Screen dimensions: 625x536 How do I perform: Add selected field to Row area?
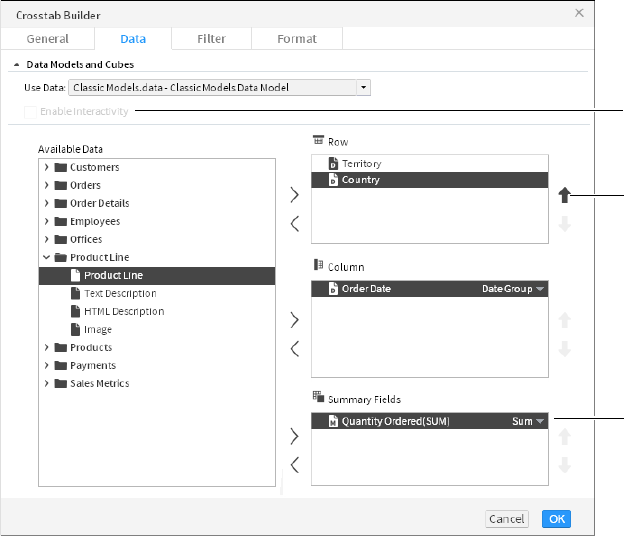pyautogui.click(x=294, y=194)
